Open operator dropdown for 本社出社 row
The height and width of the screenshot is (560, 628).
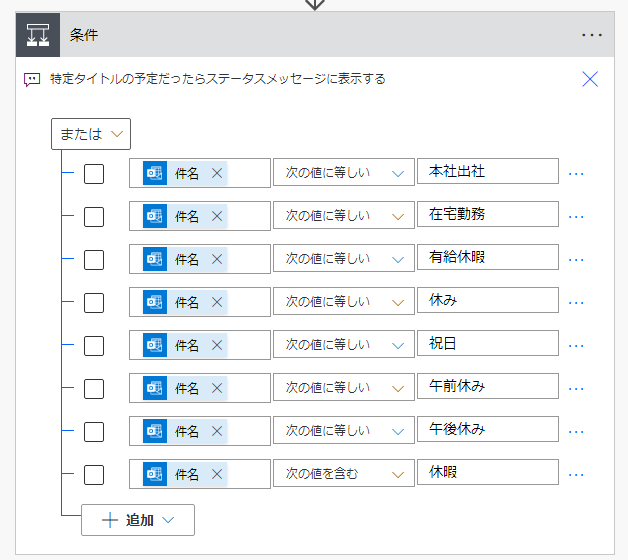344,173
